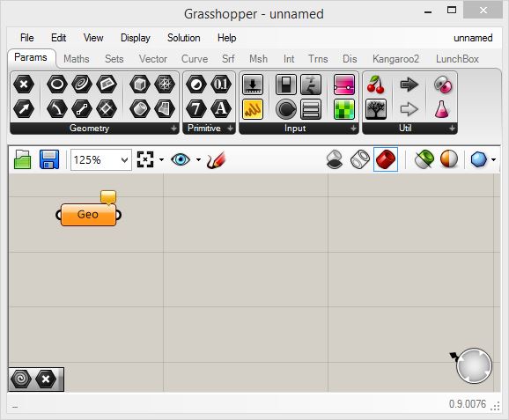The image size is (509, 420).
Task: Select the Point parameter icon
Action: click(x=24, y=85)
